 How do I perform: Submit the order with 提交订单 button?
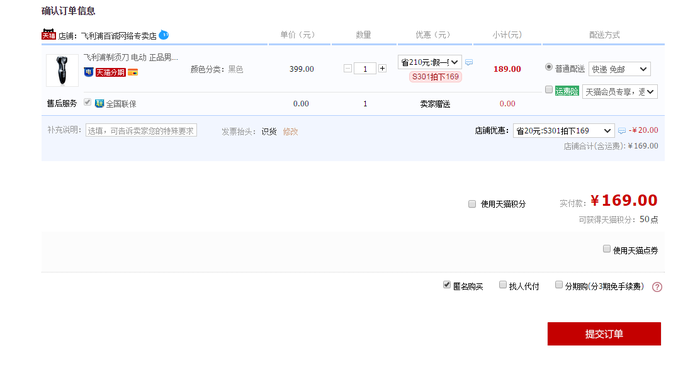pyautogui.click(x=604, y=334)
